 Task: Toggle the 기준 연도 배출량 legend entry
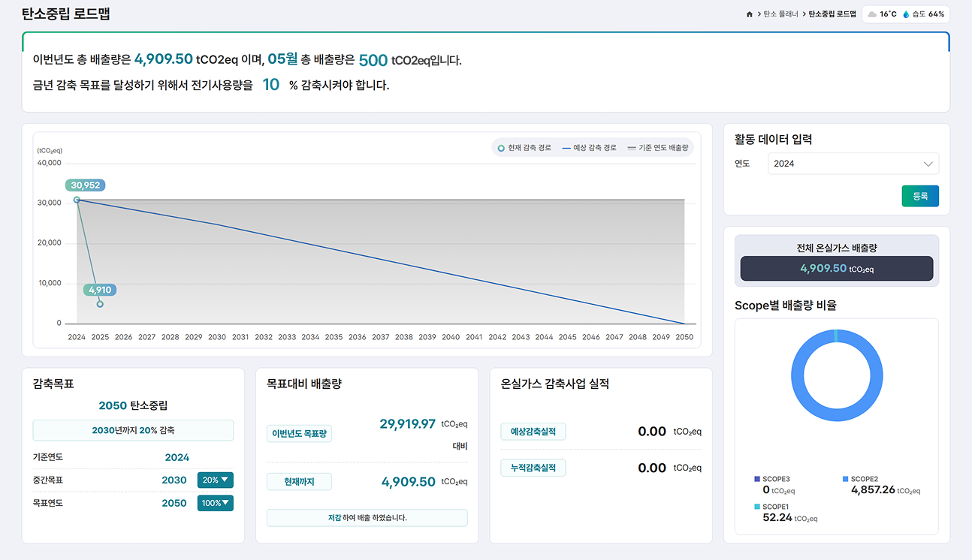[658, 148]
